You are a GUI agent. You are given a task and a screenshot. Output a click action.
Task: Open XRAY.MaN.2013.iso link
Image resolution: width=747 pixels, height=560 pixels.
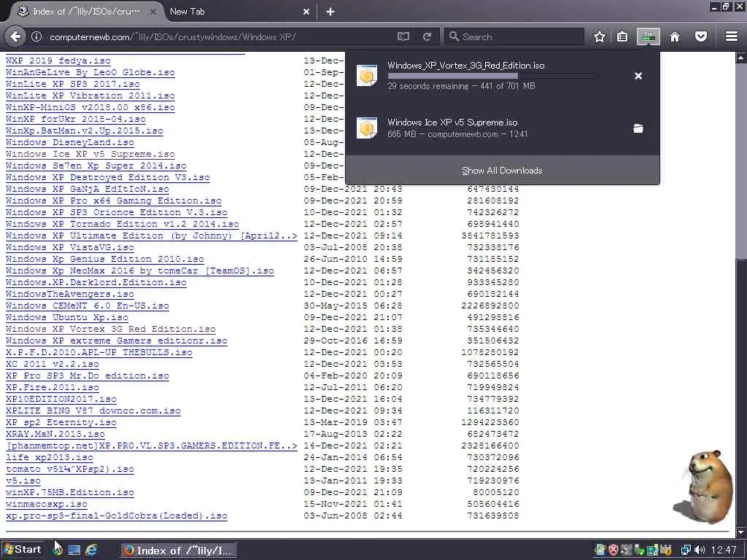[x=55, y=434]
